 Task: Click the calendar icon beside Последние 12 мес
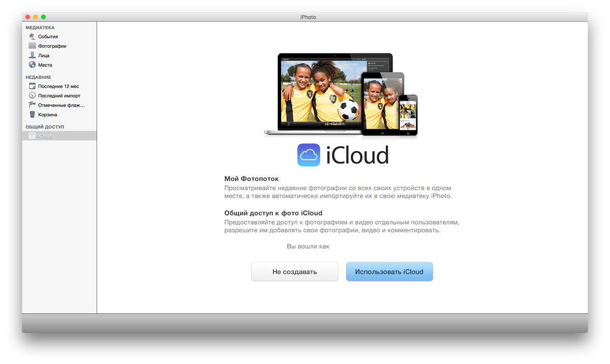click(x=32, y=86)
